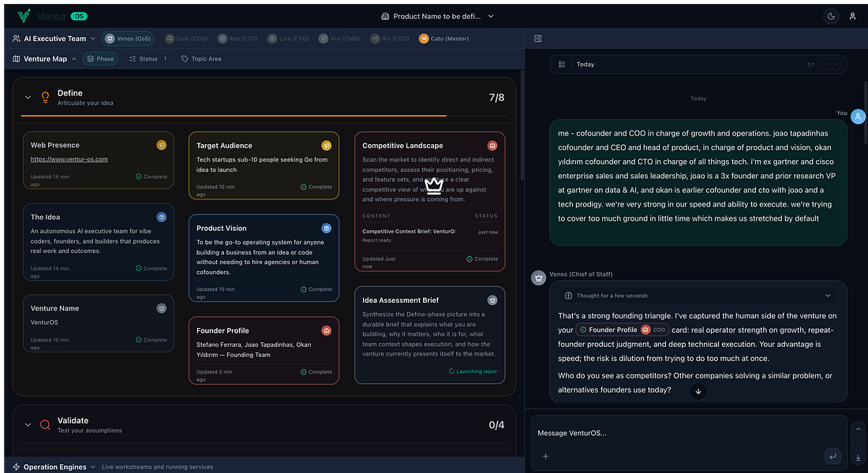Viewport: 868px width, 473px height.
Task: Click the Venos Chief of Staff avatar
Action: click(539, 277)
